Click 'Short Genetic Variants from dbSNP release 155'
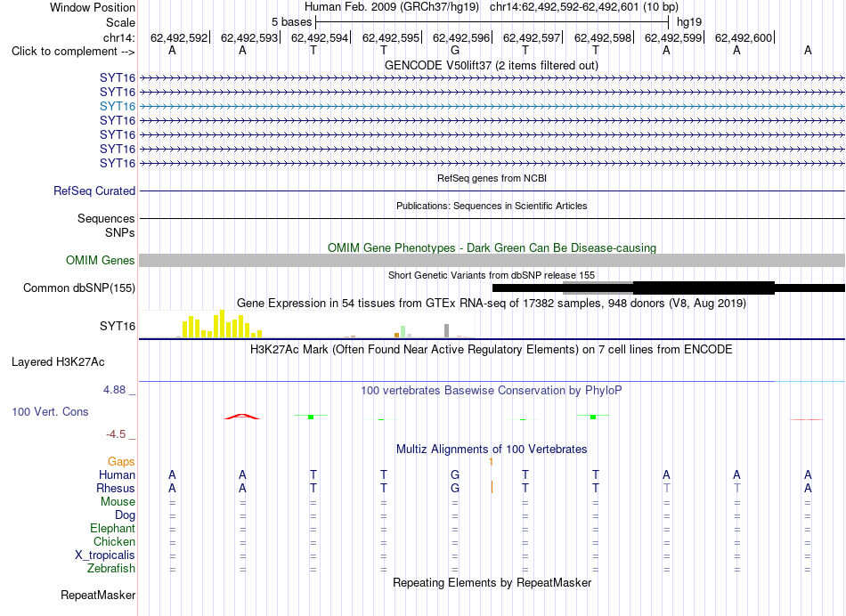Screen dimensions: 846x616 pos(492,275)
